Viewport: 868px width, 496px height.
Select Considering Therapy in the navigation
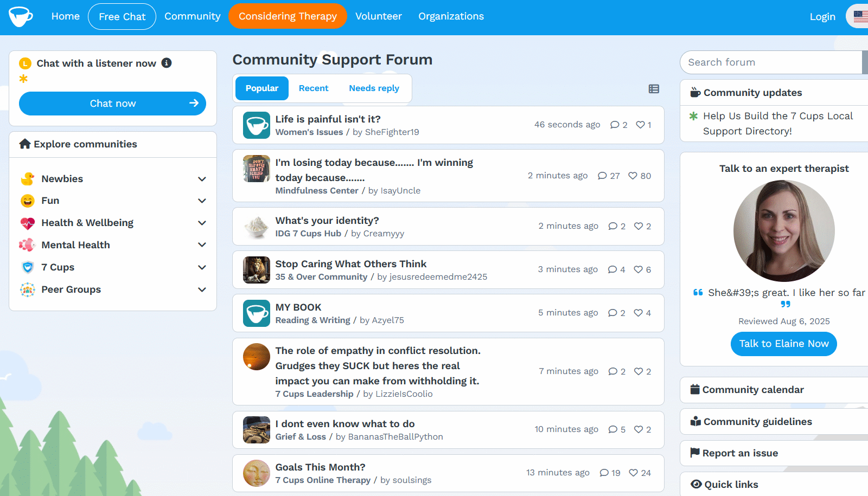(288, 16)
